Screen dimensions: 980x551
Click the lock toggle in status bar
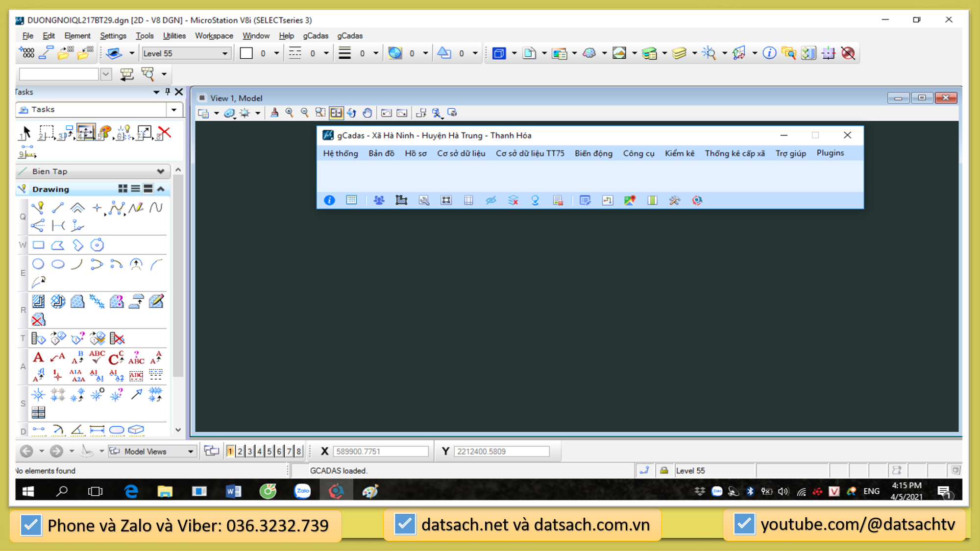click(x=664, y=470)
